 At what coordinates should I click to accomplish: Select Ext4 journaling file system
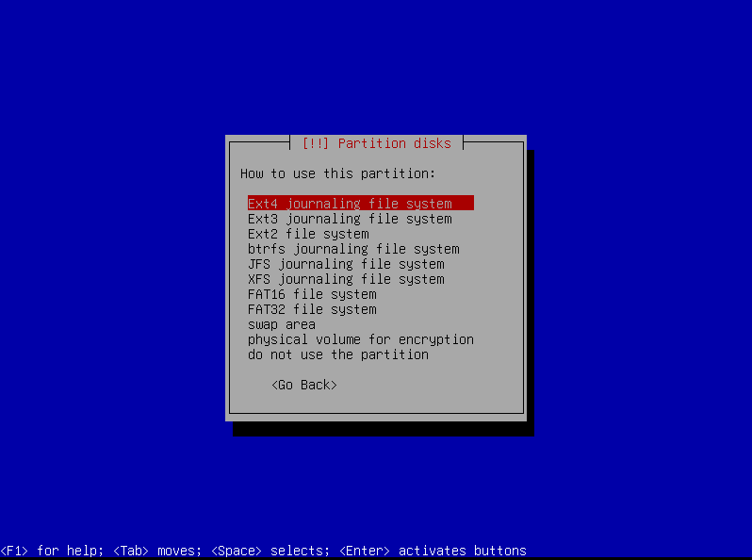click(350, 204)
